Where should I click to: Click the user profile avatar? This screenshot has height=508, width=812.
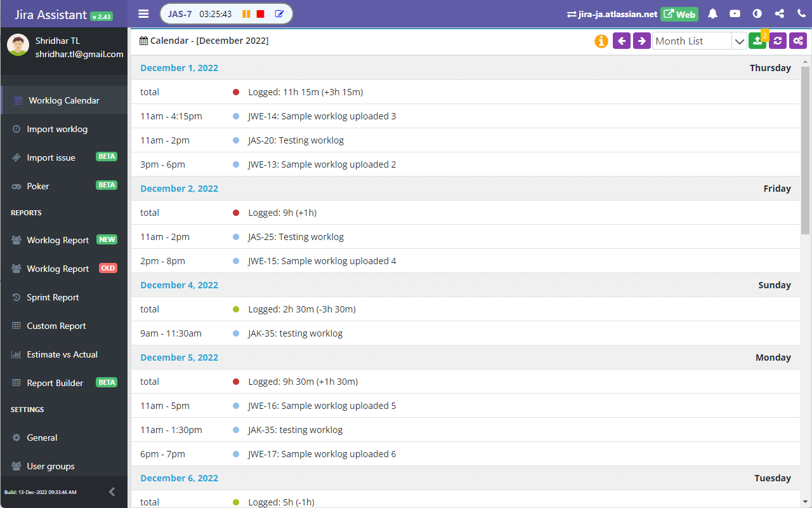pyautogui.click(x=18, y=45)
